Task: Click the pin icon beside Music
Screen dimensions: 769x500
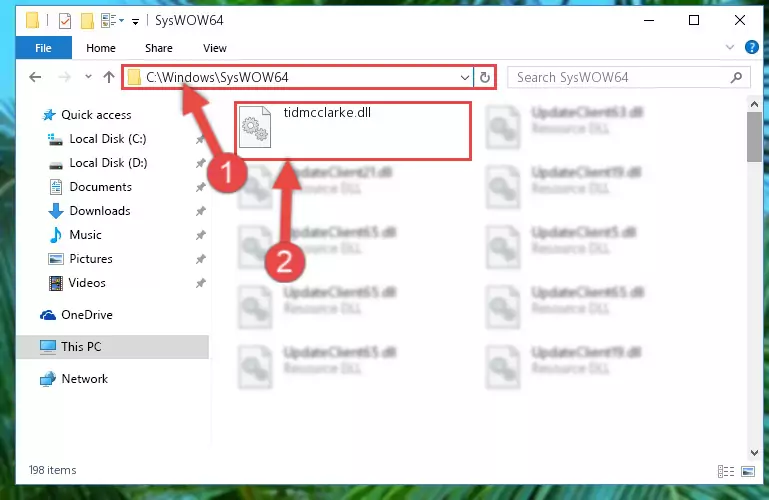Action: (x=200, y=235)
